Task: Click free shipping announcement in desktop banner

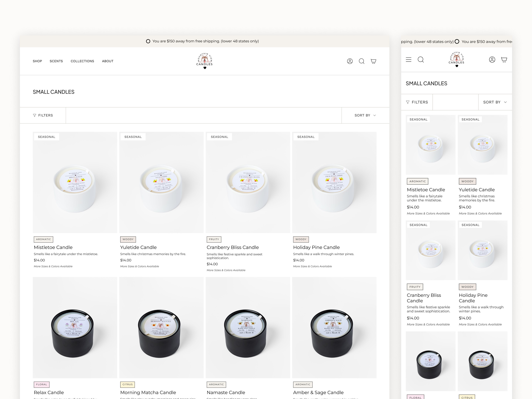Action: point(202,41)
